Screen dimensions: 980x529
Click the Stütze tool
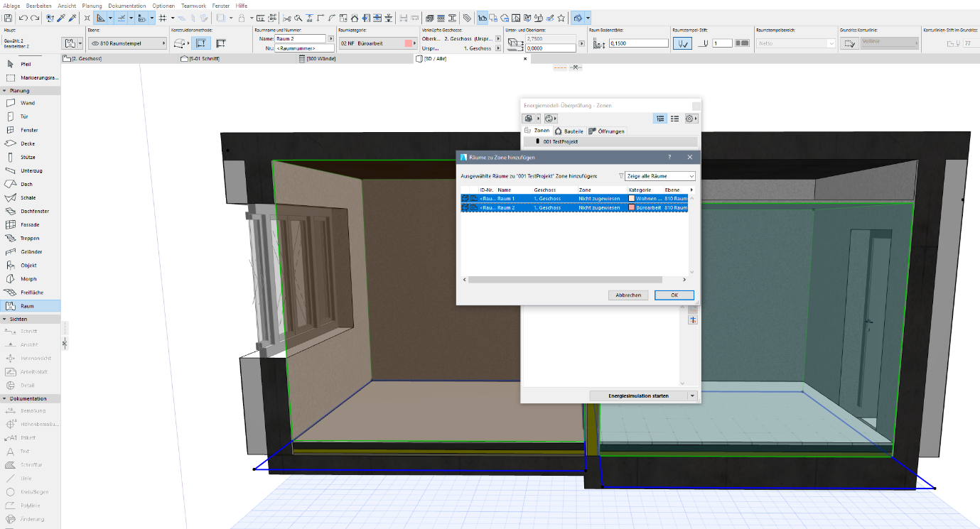28,157
